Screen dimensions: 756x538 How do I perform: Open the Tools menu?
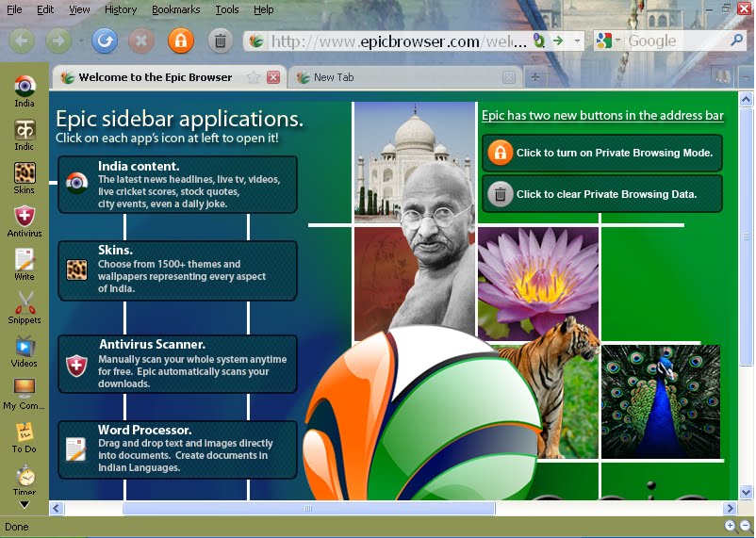(227, 9)
